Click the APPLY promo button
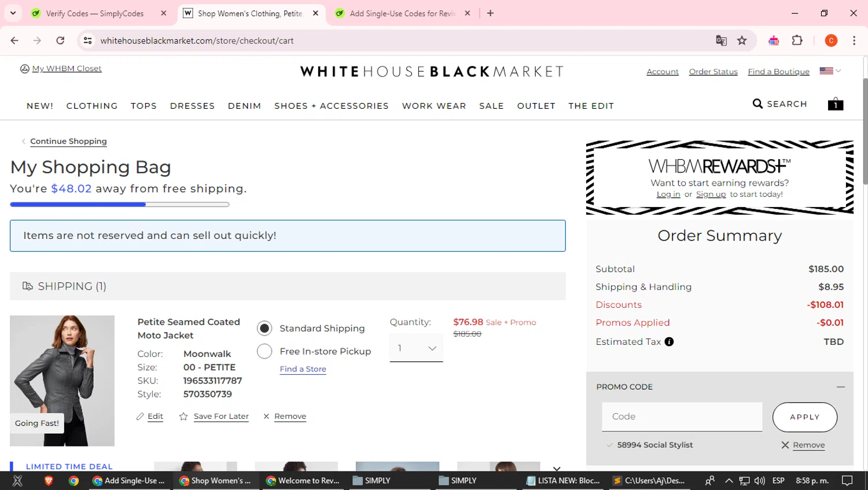The height and width of the screenshot is (490, 868). coord(805,417)
